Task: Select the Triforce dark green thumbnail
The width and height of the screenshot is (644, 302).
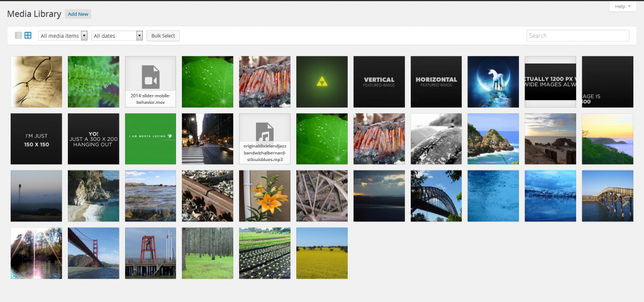Action: [x=322, y=82]
